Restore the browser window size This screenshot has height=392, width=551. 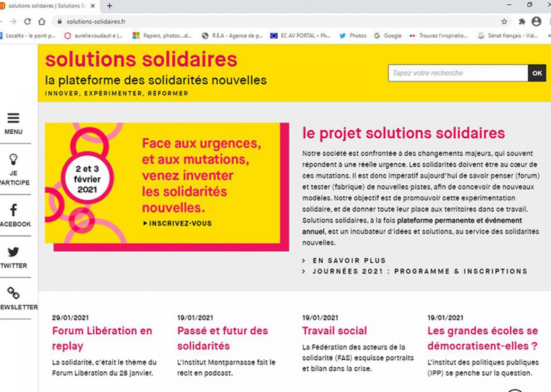(x=530, y=5)
